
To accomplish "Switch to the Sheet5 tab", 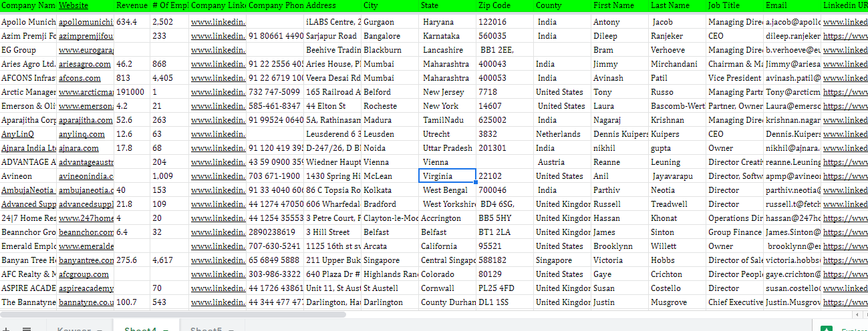I will coord(206,329).
